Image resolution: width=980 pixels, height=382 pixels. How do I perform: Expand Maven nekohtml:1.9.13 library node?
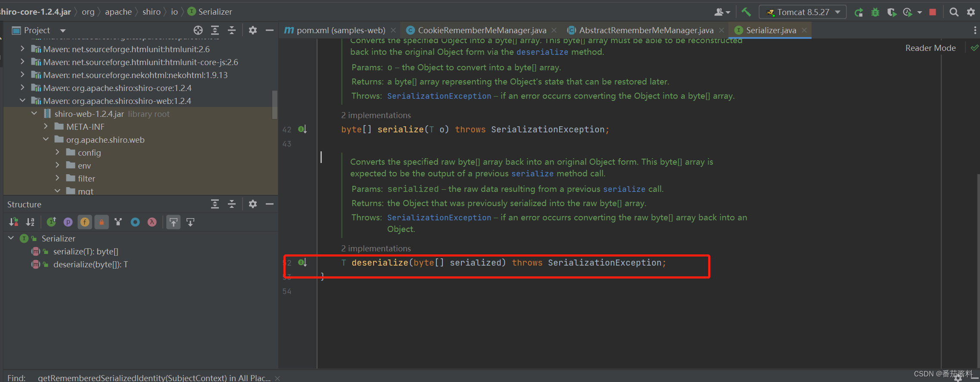pos(22,75)
